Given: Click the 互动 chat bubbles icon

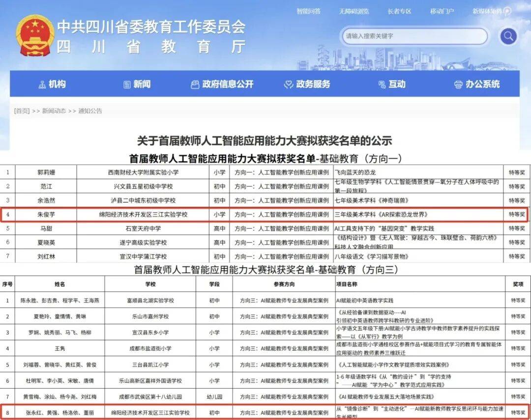Looking at the screenshot, I should (381, 84).
